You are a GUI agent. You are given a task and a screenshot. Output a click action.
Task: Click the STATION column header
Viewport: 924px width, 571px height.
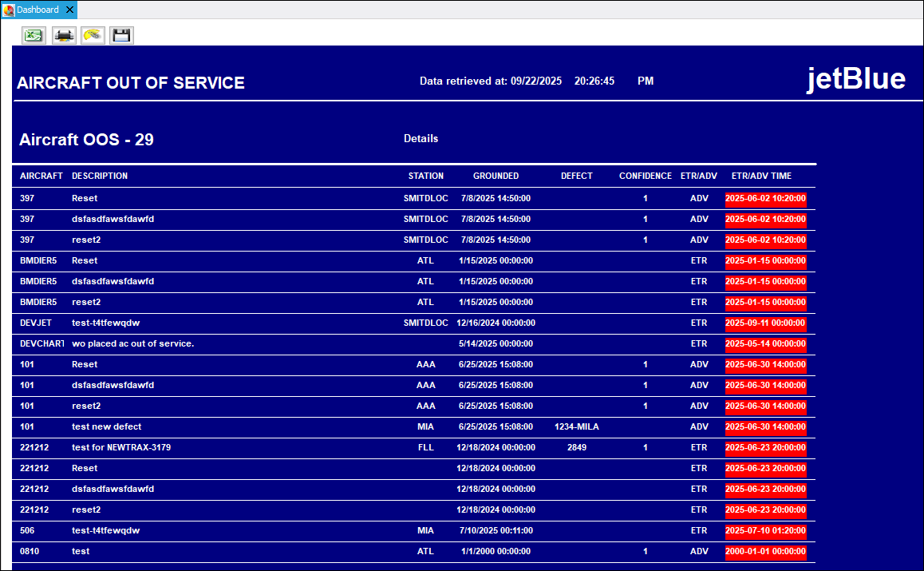pyautogui.click(x=426, y=176)
